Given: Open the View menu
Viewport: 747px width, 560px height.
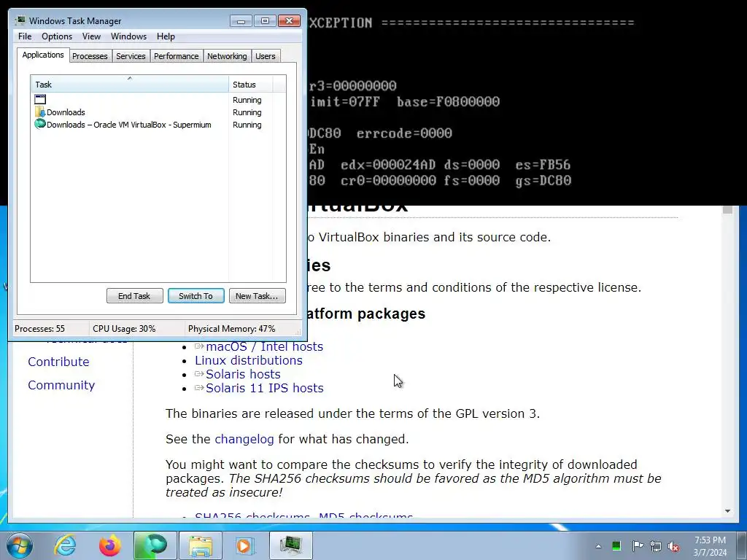Looking at the screenshot, I should 91,36.
